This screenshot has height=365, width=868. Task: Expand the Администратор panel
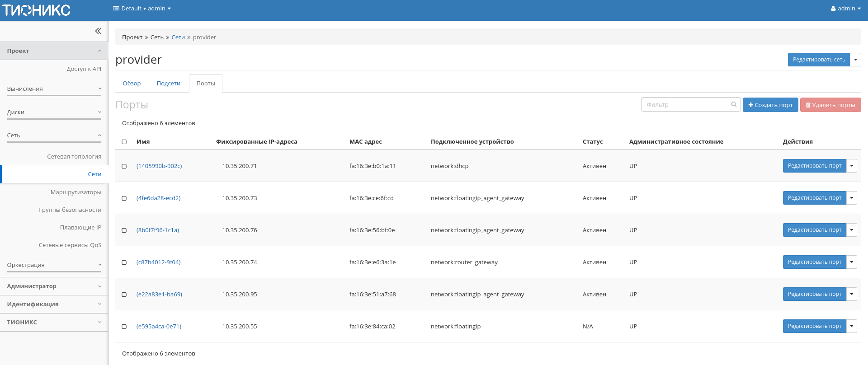[x=54, y=286]
